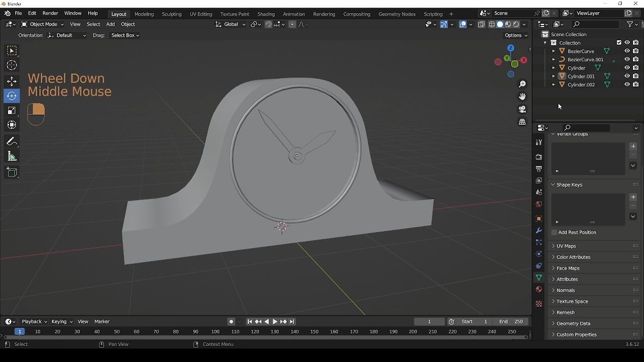Select the Cursor tool

point(12,65)
